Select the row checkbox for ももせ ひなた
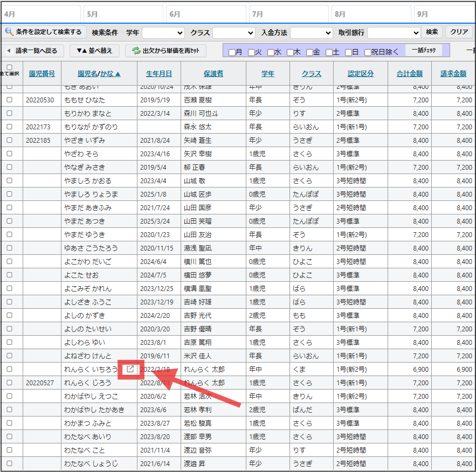This screenshot has height=472, width=476. pos(9,100)
